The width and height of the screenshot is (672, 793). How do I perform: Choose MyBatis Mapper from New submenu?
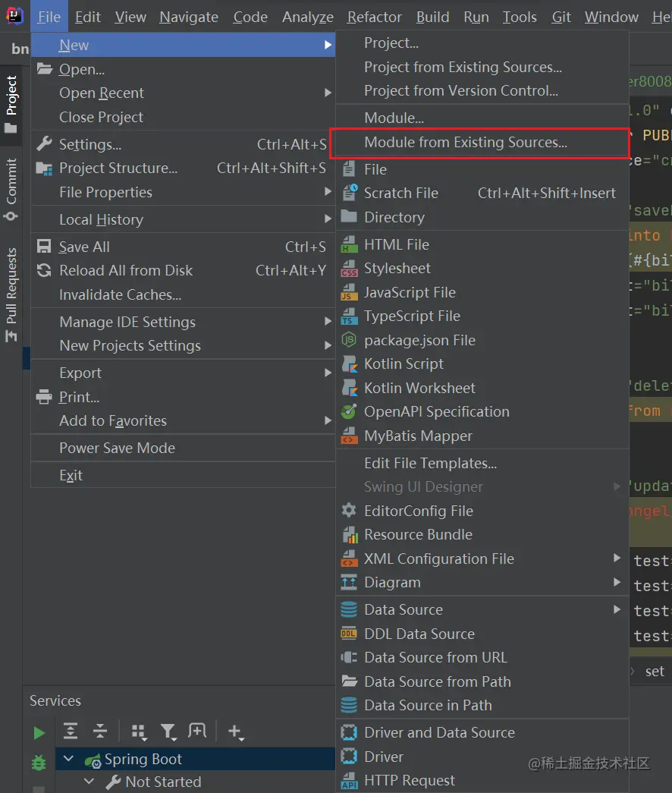point(418,436)
